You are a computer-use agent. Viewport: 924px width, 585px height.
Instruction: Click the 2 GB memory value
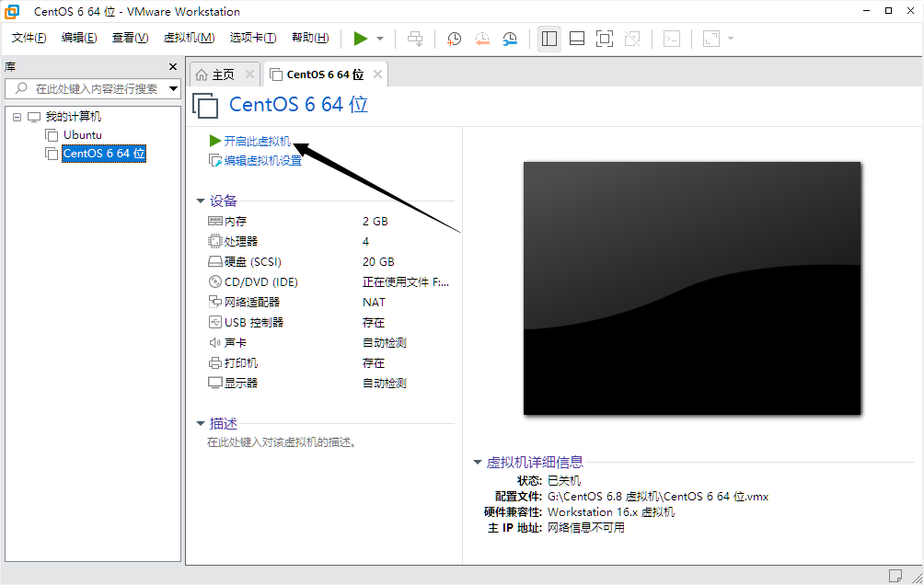375,222
